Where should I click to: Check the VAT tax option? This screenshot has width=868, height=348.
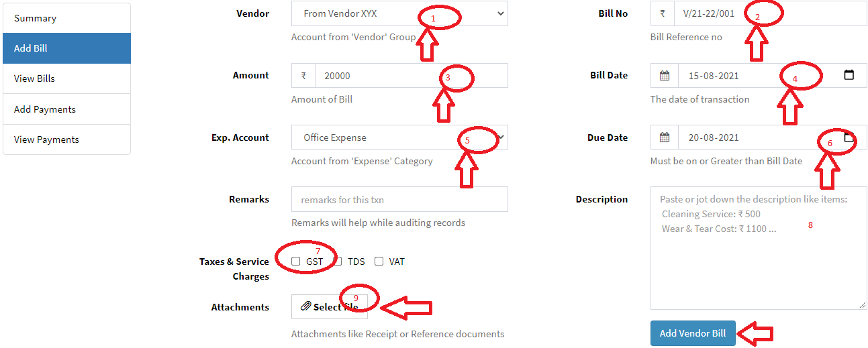pos(379,262)
